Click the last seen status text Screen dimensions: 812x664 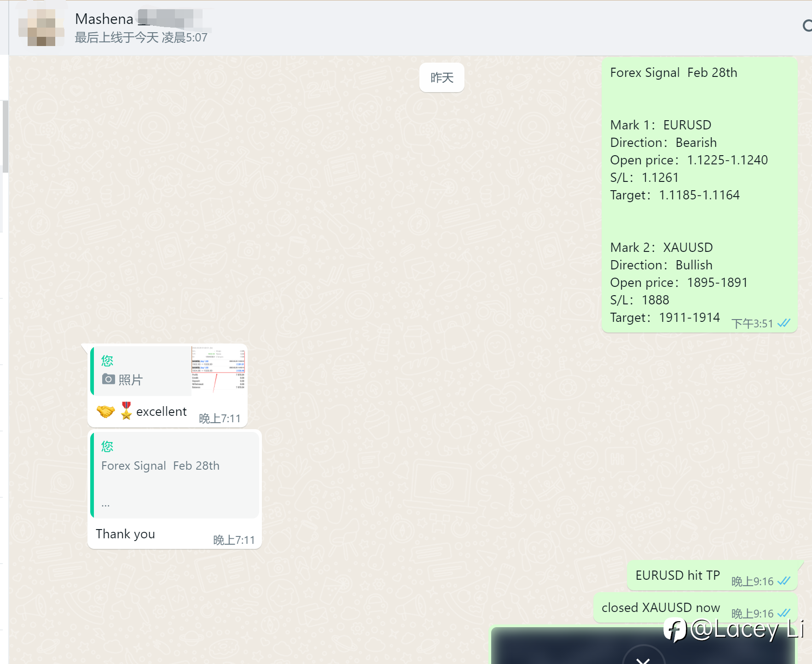141,38
